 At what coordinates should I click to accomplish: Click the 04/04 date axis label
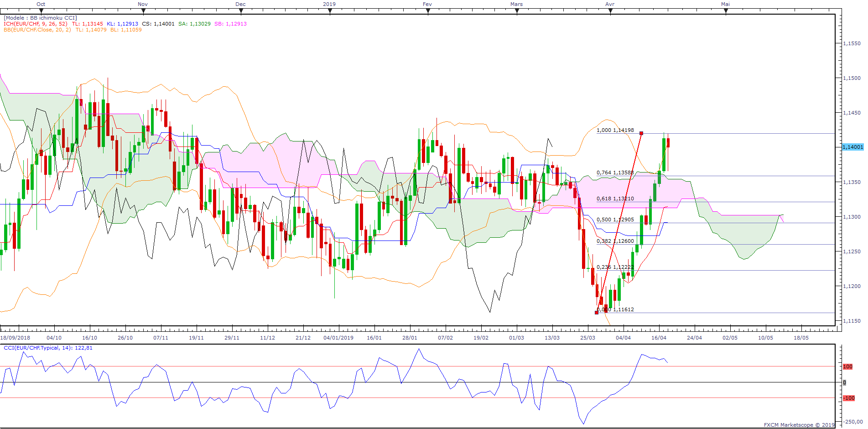click(623, 338)
